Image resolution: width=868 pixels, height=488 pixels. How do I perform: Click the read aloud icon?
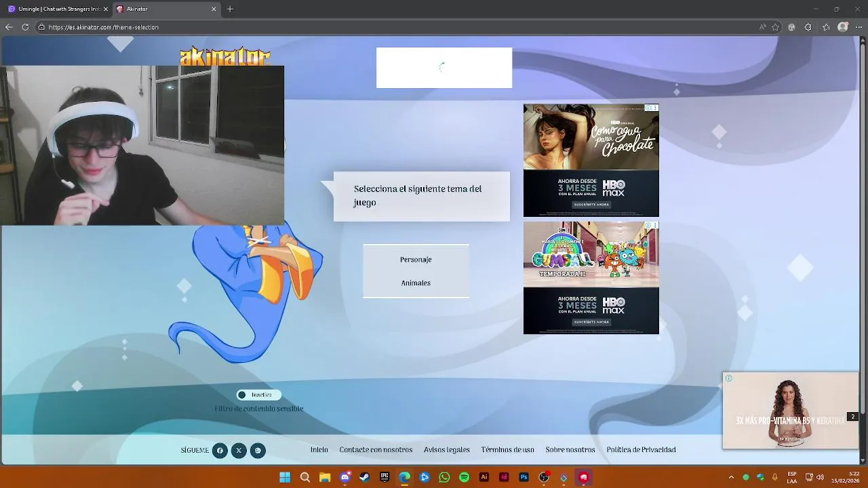point(763,27)
